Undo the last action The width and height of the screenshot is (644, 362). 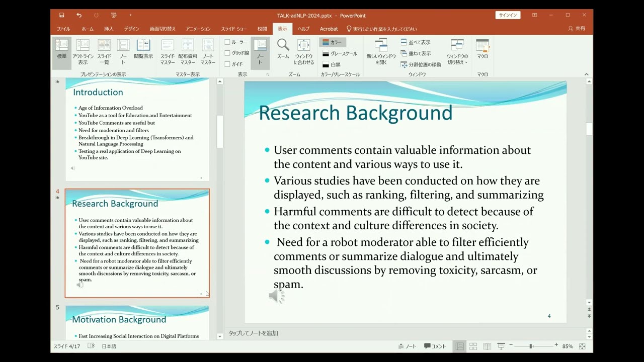tap(79, 15)
